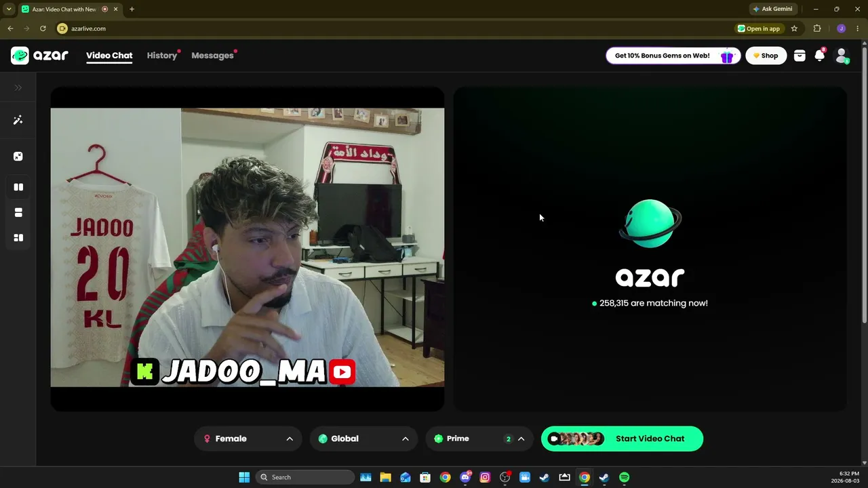The image size is (868, 488).
Task: Open the Chrome three-dot menu
Action: (x=857, y=28)
